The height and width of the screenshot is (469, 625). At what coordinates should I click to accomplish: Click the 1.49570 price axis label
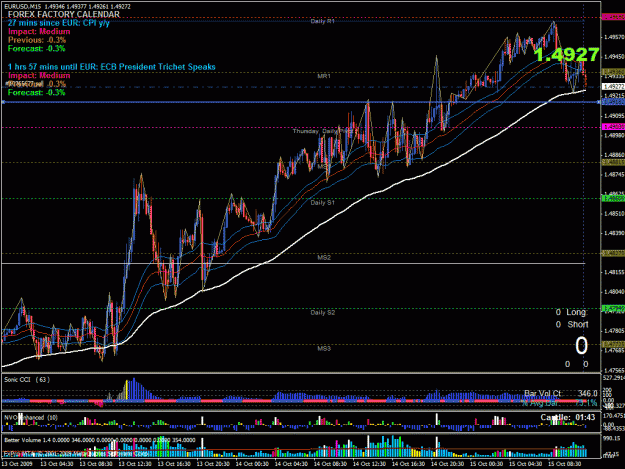[x=614, y=37]
